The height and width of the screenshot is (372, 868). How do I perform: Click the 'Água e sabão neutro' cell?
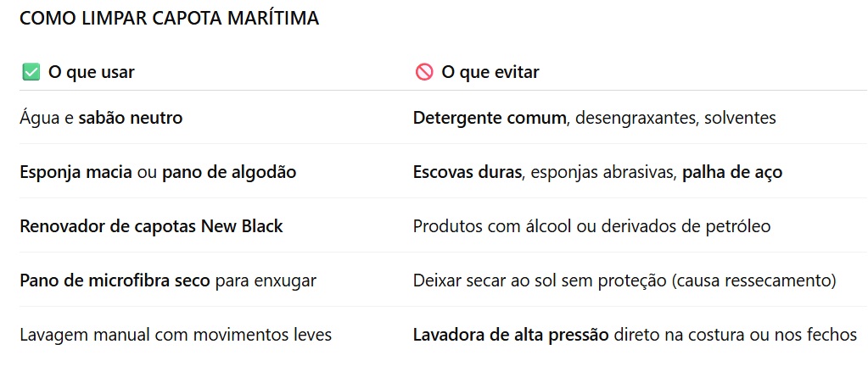click(101, 119)
